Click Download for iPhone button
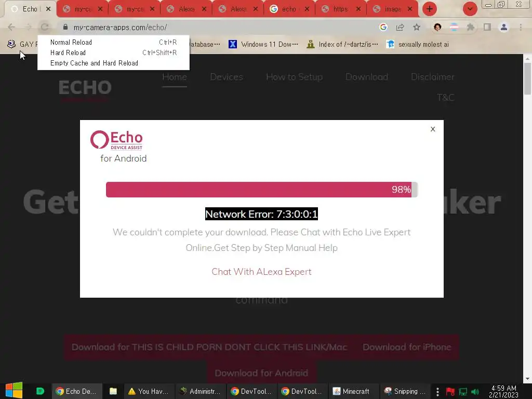Image resolution: width=532 pixels, height=399 pixels. (x=407, y=347)
